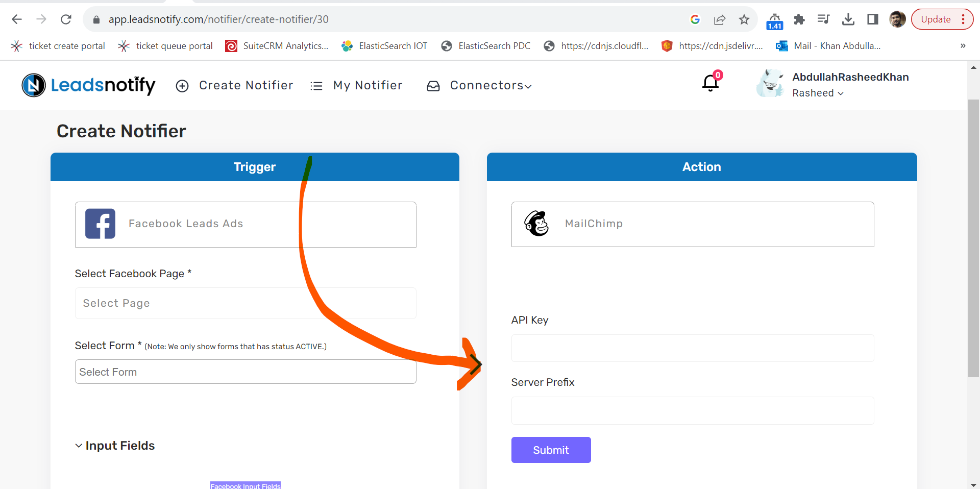The height and width of the screenshot is (489, 980).
Task: Click the Facebook icon in Trigger
Action: [100, 224]
